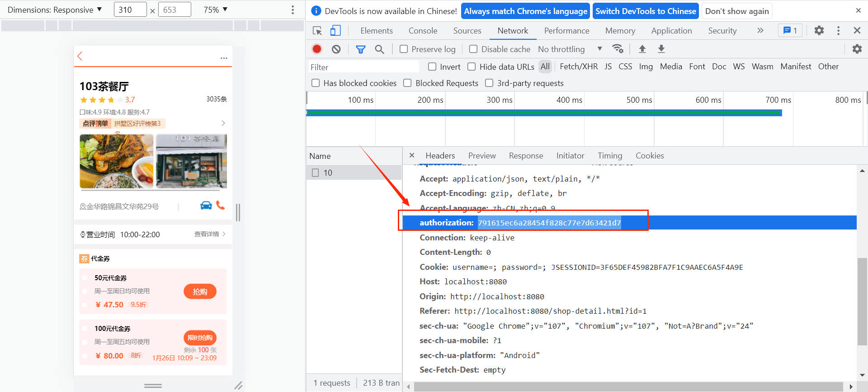Switch to the Elements tab
This screenshot has height=392, width=868.
click(x=377, y=30)
